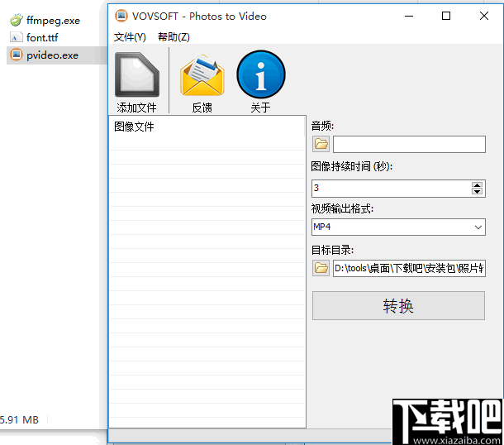Select font.ttf in the file list
The width and height of the screenshot is (504, 445).
[34, 38]
